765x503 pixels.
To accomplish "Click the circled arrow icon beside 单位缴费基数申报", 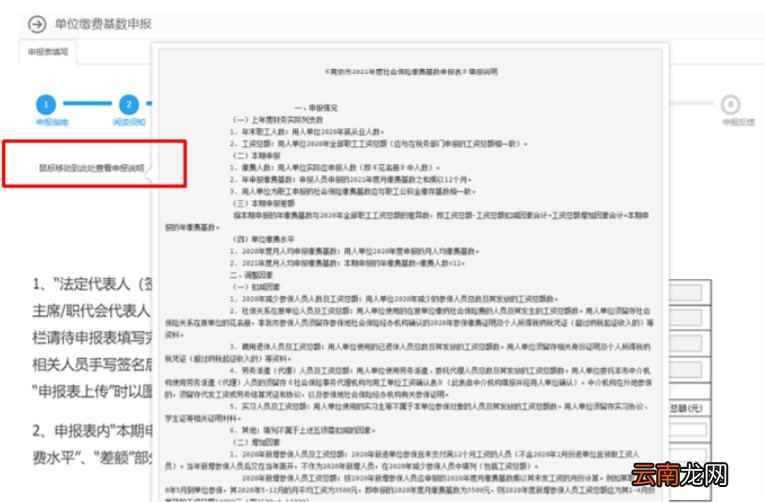I will click(x=37, y=24).
